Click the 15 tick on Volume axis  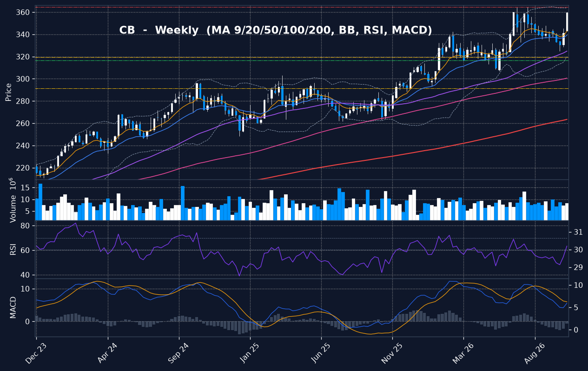tap(26, 187)
